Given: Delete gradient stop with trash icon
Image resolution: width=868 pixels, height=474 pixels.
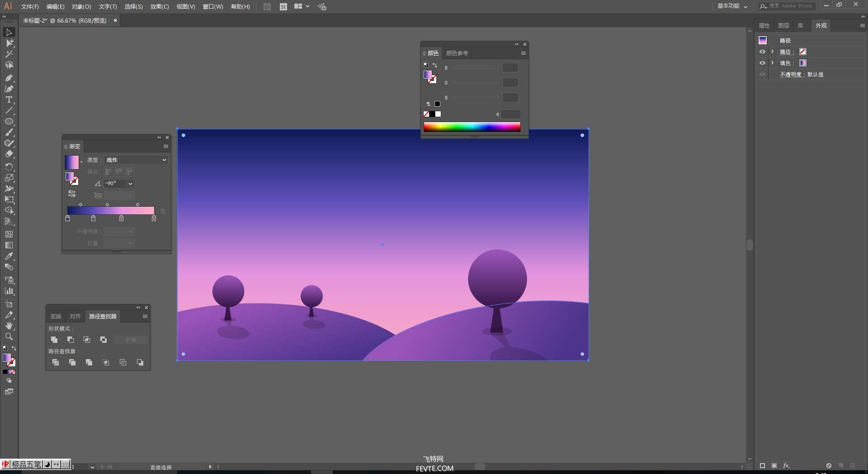Looking at the screenshot, I should (163, 211).
